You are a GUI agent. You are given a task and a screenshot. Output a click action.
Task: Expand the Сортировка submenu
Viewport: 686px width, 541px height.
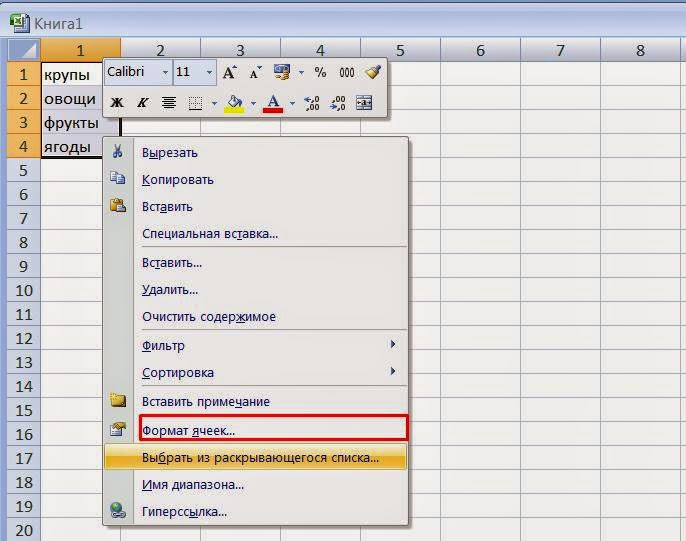(256, 373)
